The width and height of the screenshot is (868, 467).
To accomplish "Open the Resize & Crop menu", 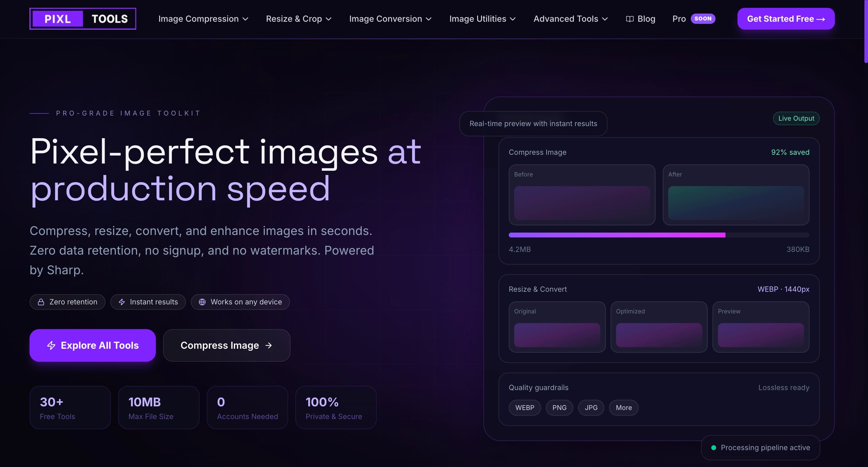I will (299, 19).
